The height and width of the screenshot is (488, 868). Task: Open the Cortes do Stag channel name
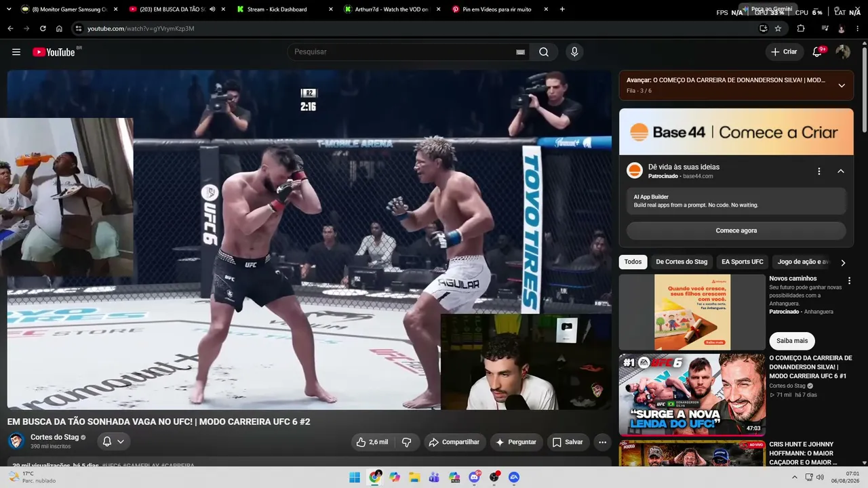pos(55,438)
